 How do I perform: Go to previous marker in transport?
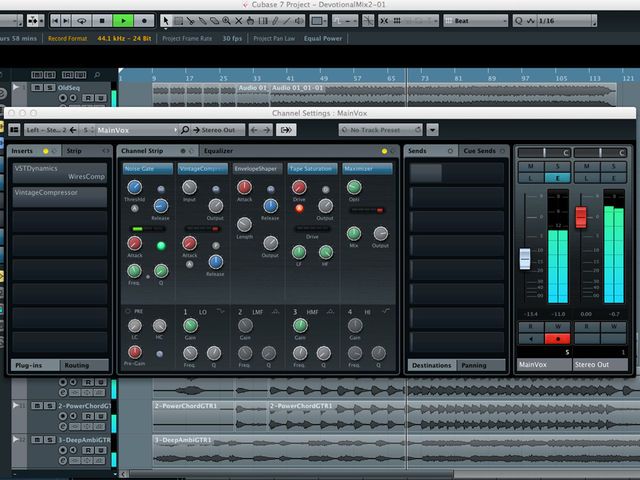(56, 20)
